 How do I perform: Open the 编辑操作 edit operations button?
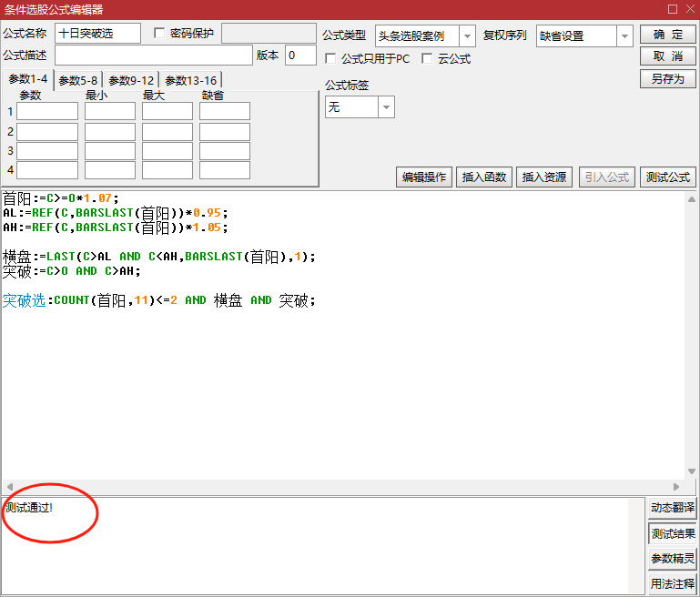tap(423, 177)
